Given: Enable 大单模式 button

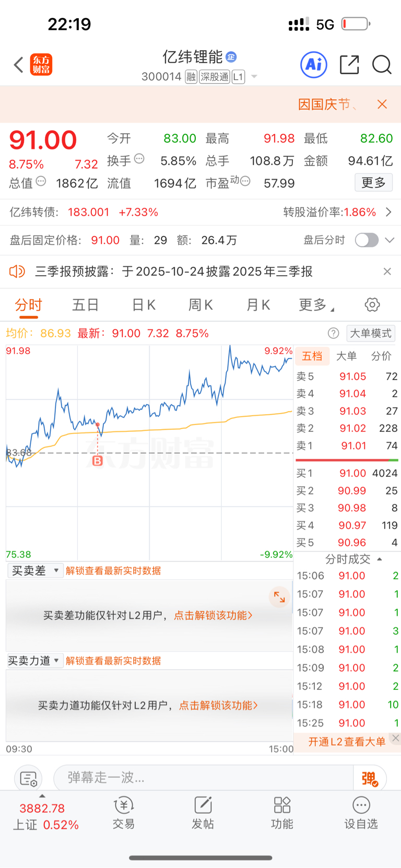Looking at the screenshot, I should tap(371, 333).
